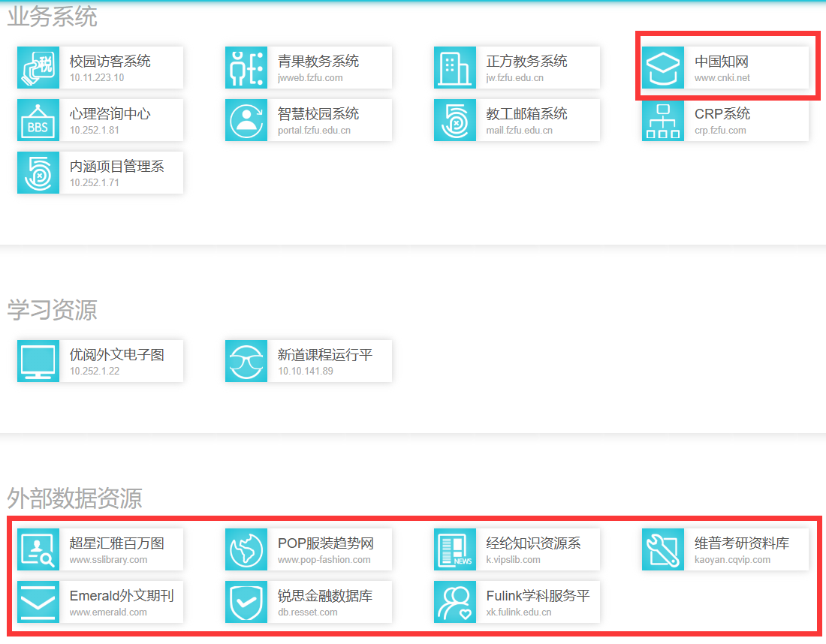826x644 pixels.
Task: Open 新道课程运行平 title link
Action: click(325, 354)
